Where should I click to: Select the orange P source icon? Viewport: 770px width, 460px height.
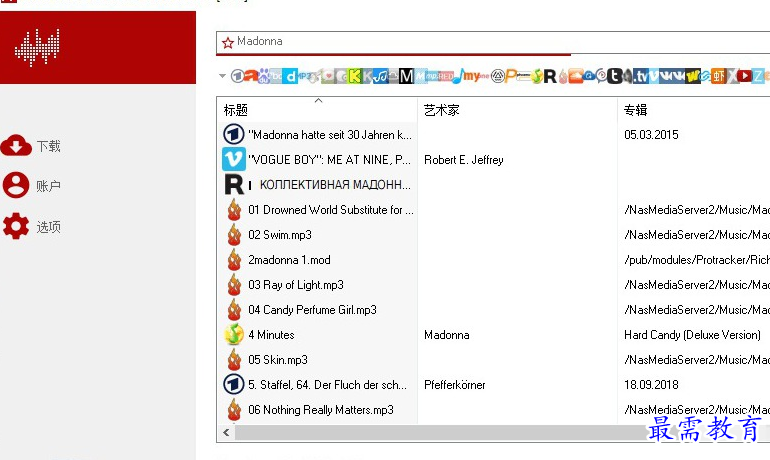click(x=511, y=76)
